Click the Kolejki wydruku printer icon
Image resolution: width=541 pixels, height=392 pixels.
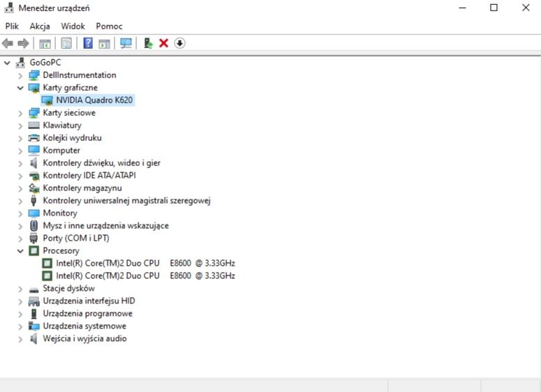[x=34, y=138]
